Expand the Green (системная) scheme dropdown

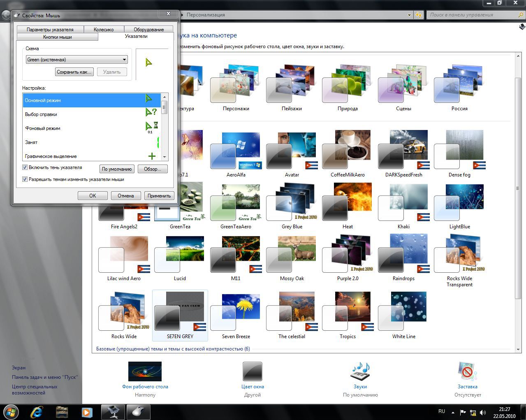pos(124,60)
